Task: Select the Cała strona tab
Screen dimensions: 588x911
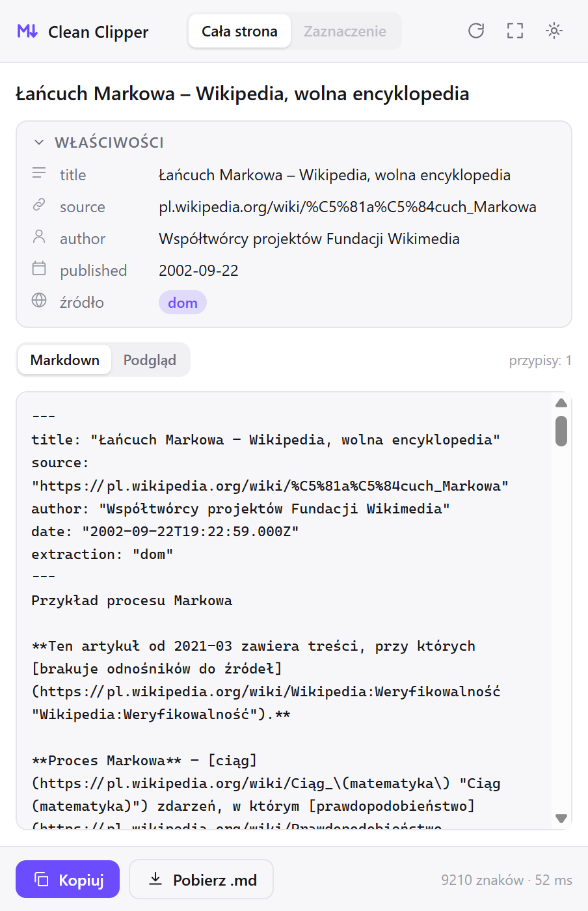Action: [239, 31]
